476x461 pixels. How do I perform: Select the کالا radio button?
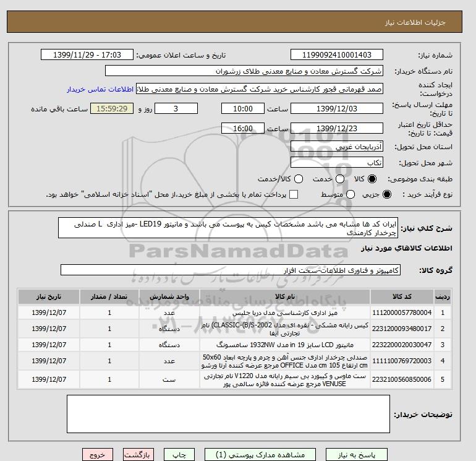tap(372, 179)
